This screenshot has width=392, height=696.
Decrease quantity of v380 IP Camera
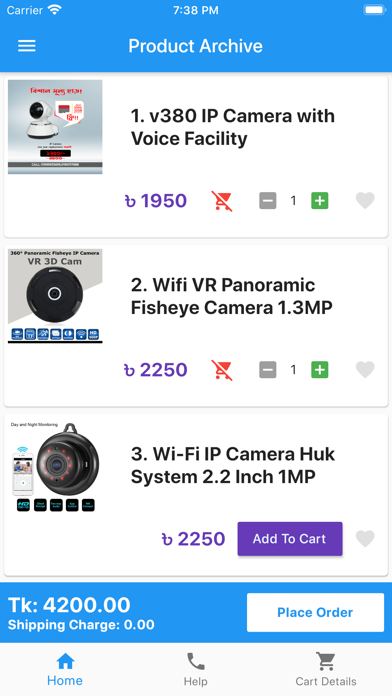tap(268, 201)
